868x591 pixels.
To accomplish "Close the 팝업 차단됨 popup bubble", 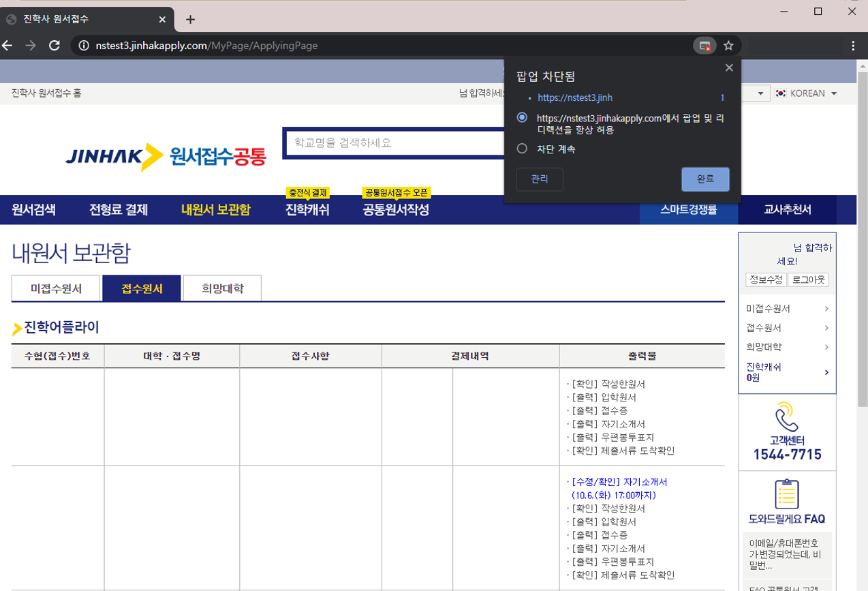I will [729, 67].
